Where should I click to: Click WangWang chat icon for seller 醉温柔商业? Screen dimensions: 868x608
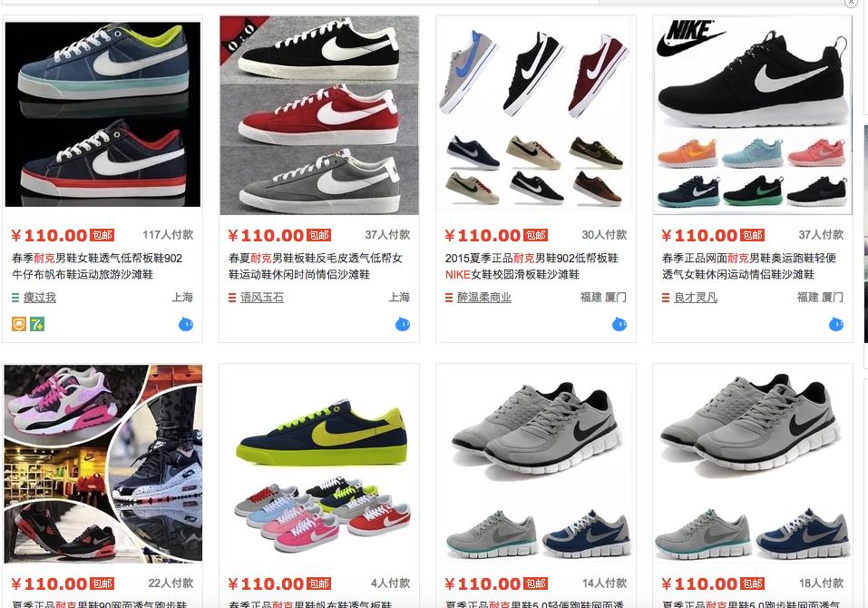pos(619,324)
